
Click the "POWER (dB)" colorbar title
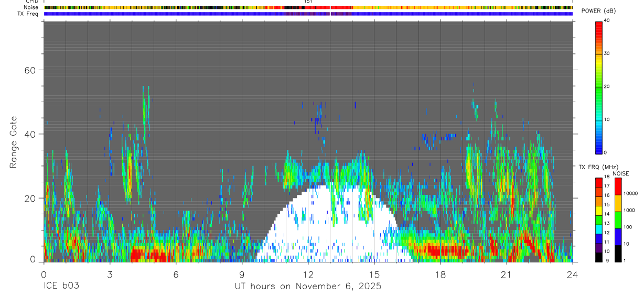pyautogui.click(x=599, y=12)
